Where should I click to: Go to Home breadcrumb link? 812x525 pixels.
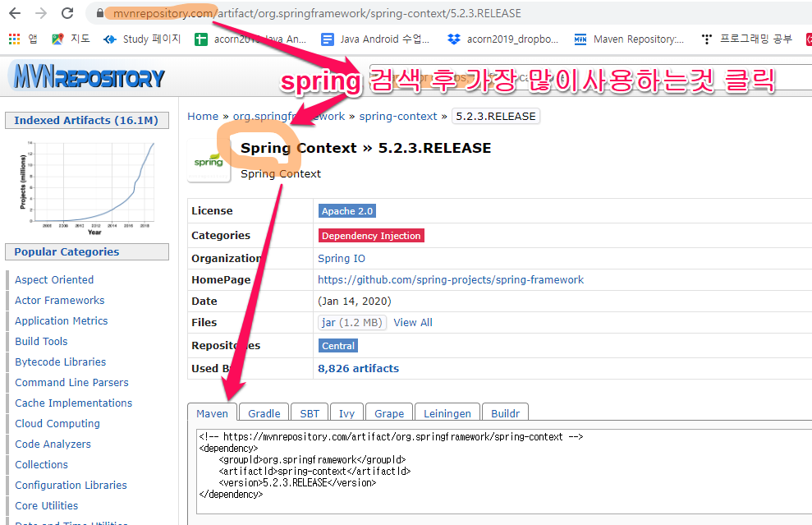point(203,116)
